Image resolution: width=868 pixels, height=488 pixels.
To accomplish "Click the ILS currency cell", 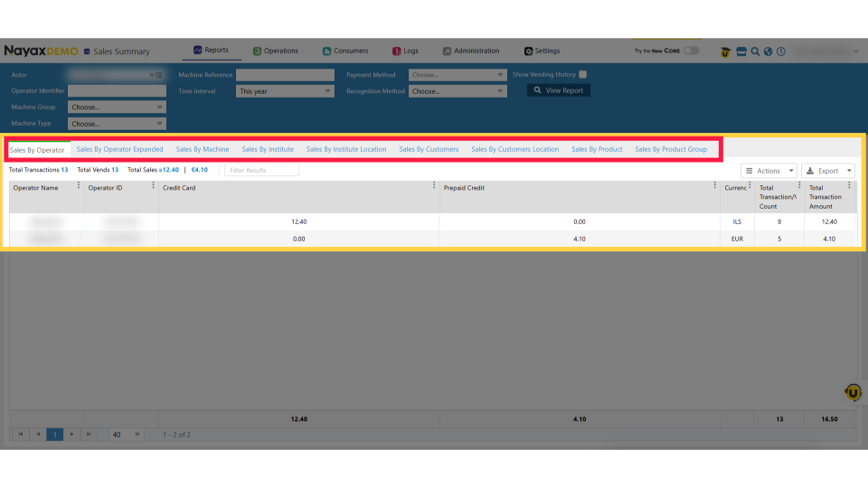I will (x=737, y=222).
